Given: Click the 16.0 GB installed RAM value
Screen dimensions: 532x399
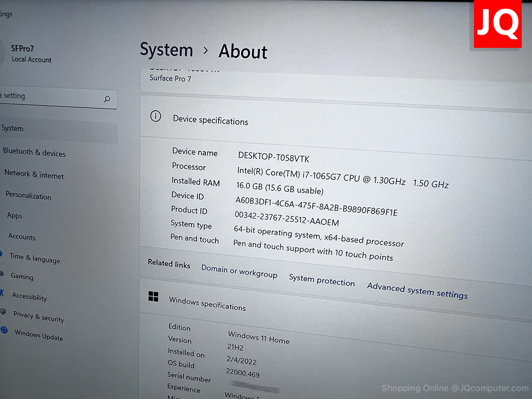Looking at the screenshot, I should click(x=280, y=188).
